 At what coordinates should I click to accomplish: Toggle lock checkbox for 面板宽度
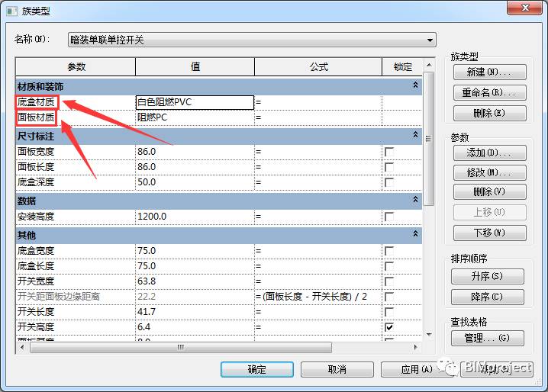point(389,152)
